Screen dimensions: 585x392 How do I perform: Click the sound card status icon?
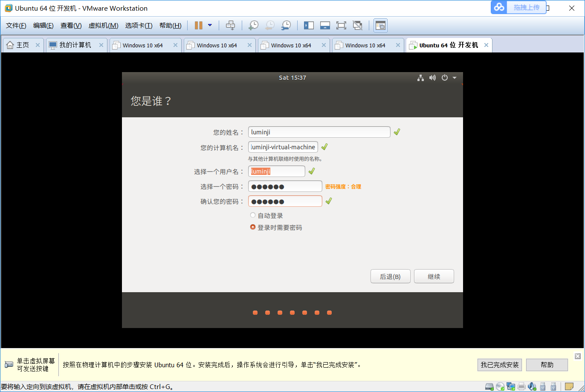point(532,386)
